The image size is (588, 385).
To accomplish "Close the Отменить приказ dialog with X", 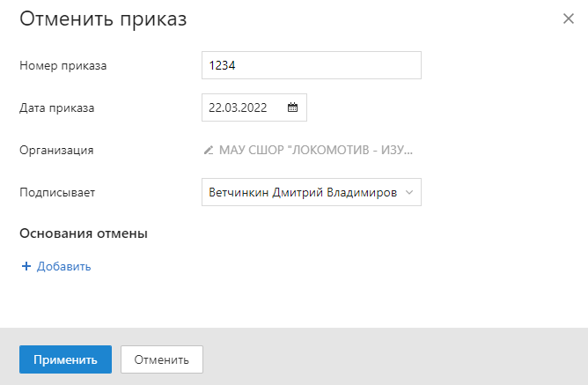I will pyautogui.click(x=569, y=19).
